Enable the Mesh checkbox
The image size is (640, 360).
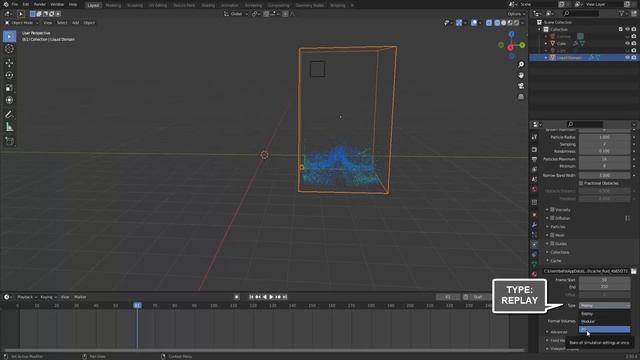click(552, 235)
